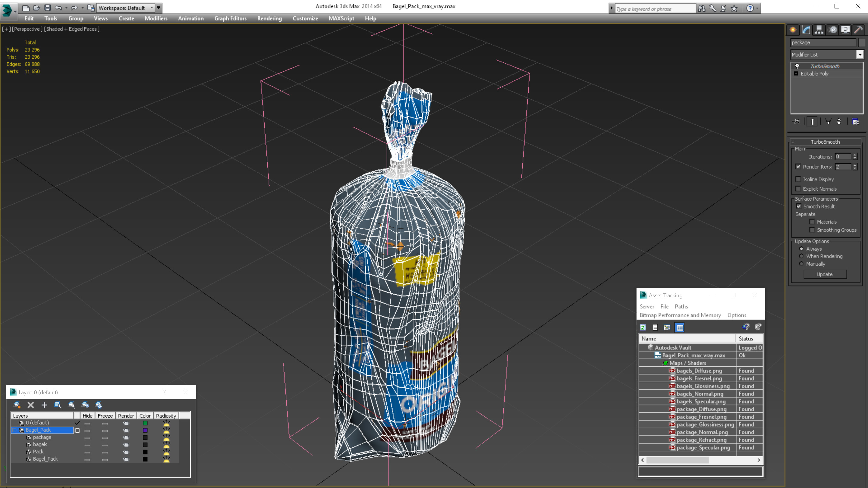Open Bitmap Performance and Memory menu
Image resolution: width=868 pixels, height=488 pixels.
(x=680, y=315)
